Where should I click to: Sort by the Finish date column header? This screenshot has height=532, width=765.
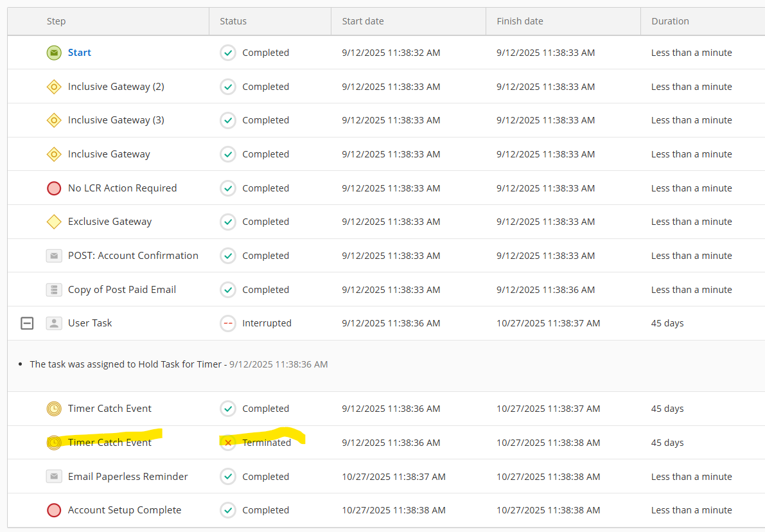click(520, 21)
